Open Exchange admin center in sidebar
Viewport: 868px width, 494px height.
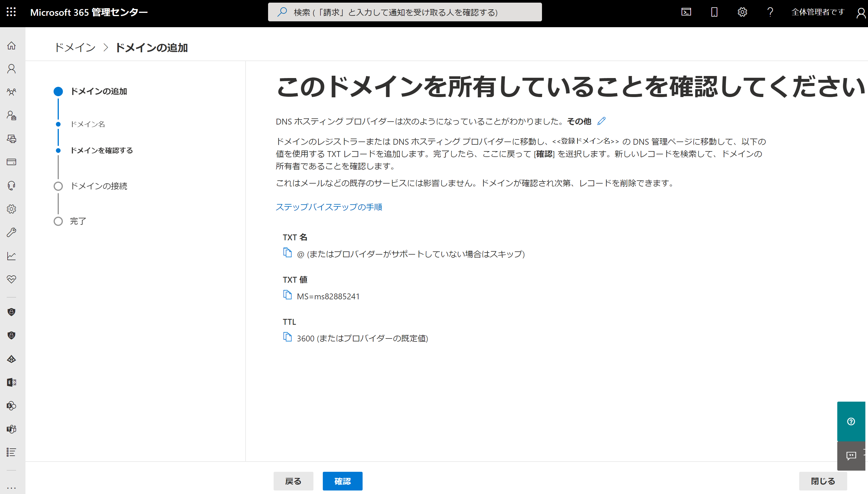pos(11,382)
